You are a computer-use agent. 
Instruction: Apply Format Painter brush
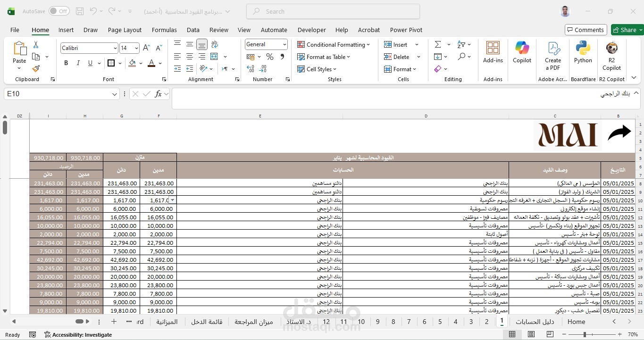point(36,68)
